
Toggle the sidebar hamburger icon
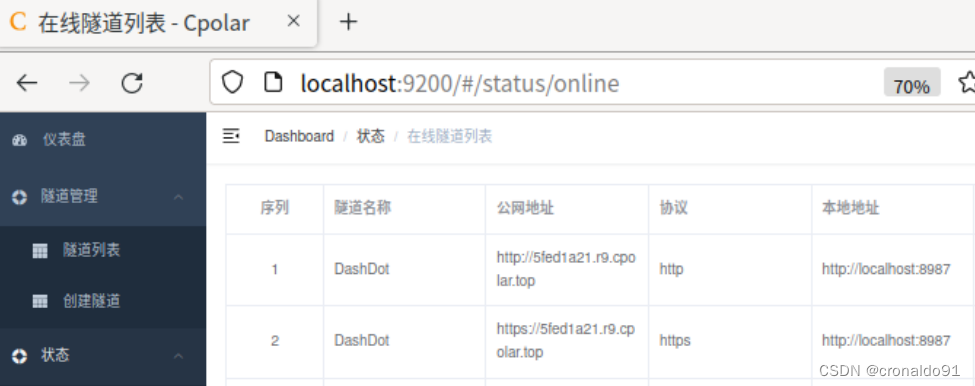[231, 136]
